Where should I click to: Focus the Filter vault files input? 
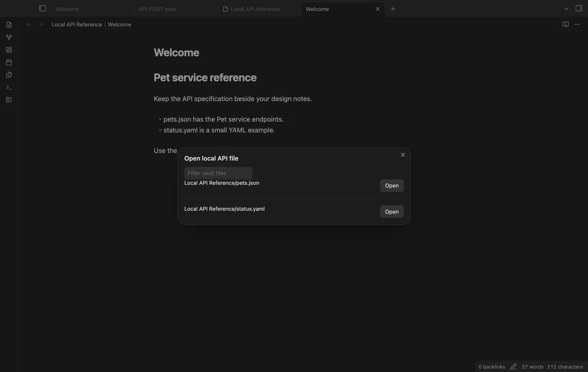pos(218,173)
